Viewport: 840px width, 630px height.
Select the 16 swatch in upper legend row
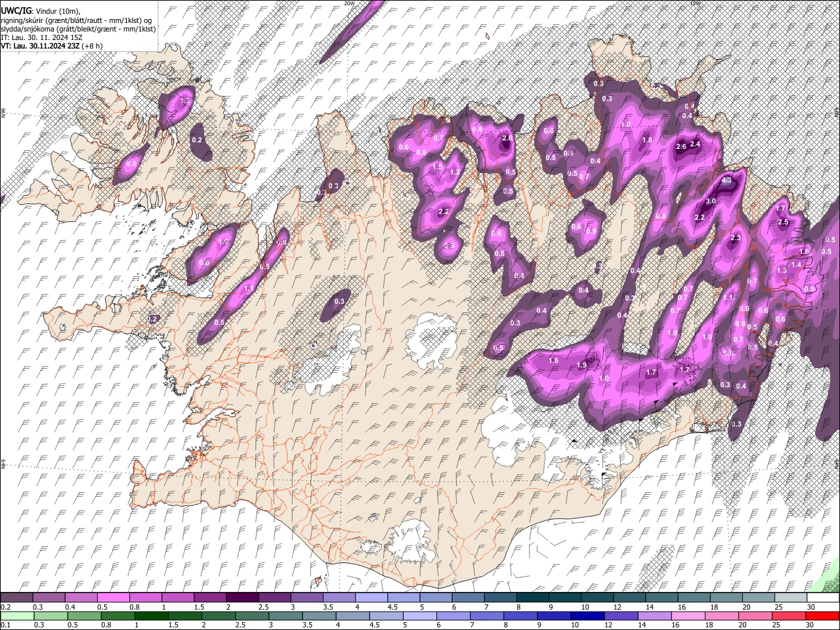point(694,598)
